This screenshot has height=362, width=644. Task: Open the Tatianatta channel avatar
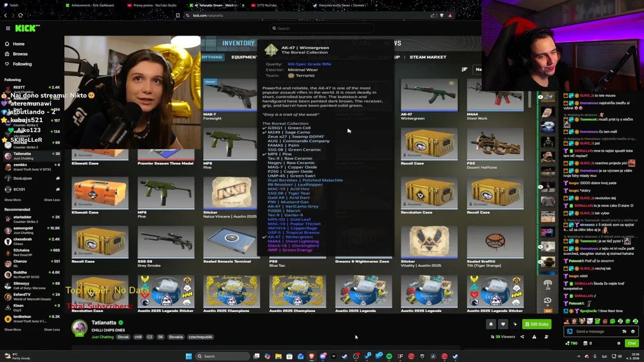[79, 328]
